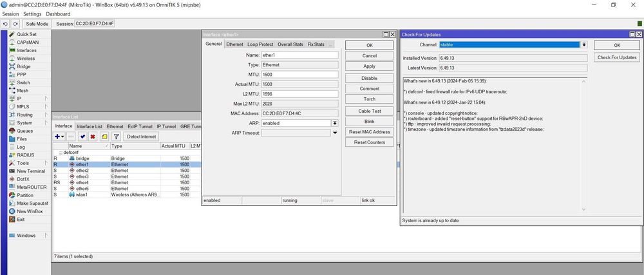The height and width of the screenshot is (275, 644).
Task: Select the wlan1 row in Interface List
Action: (x=127, y=194)
